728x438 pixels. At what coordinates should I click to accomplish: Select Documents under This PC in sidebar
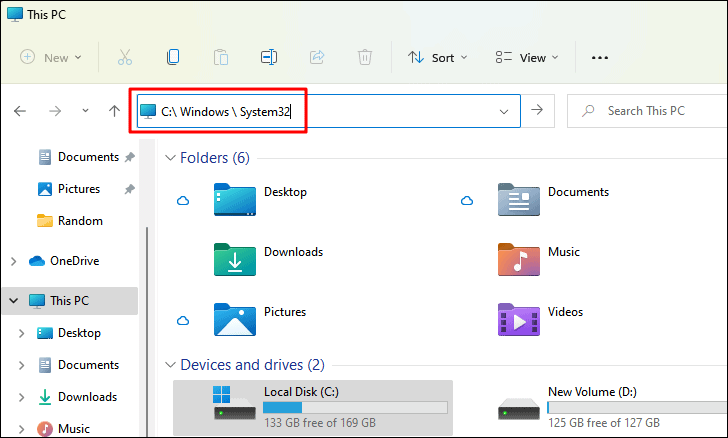[x=78, y=365]
